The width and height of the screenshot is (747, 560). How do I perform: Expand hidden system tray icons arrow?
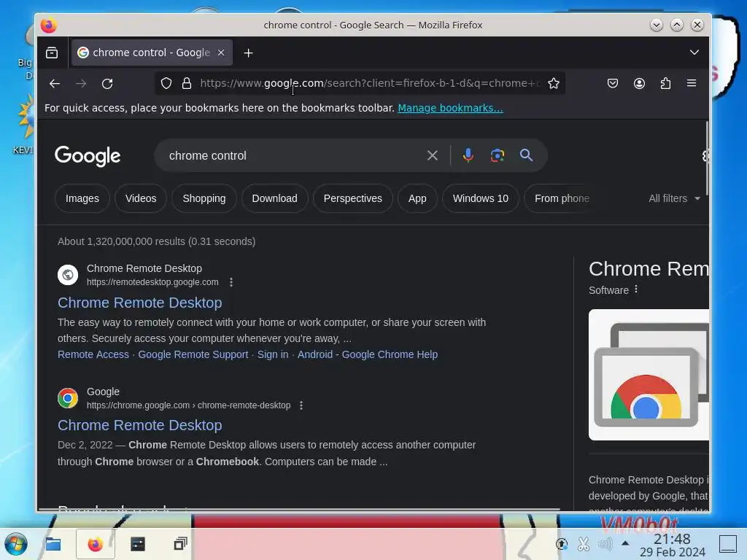(625, 543)
